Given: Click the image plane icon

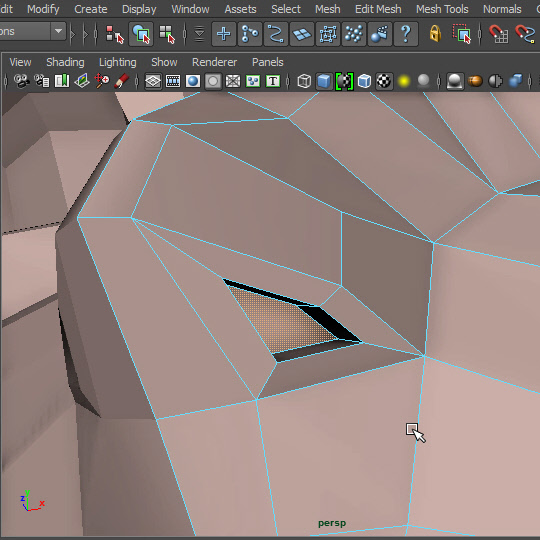Looking at the screenshot, I should click(x=82, y=81).
